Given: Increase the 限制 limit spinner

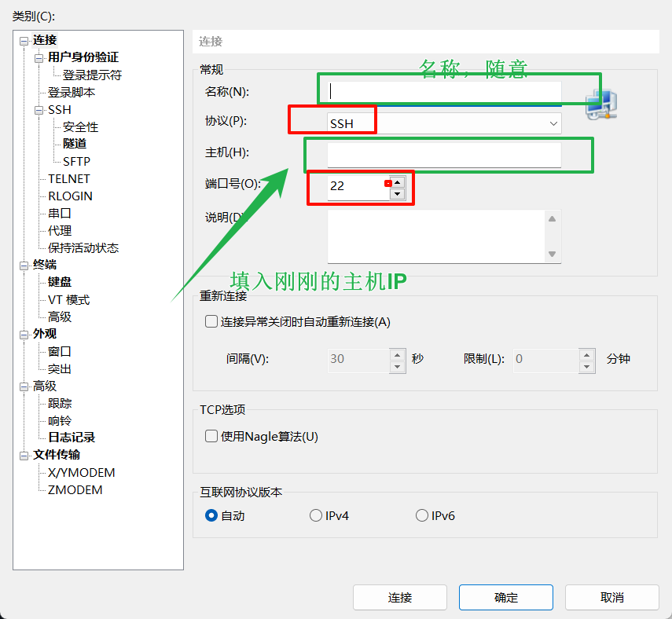Looking at the screenshot, I should tap(586, 355).
